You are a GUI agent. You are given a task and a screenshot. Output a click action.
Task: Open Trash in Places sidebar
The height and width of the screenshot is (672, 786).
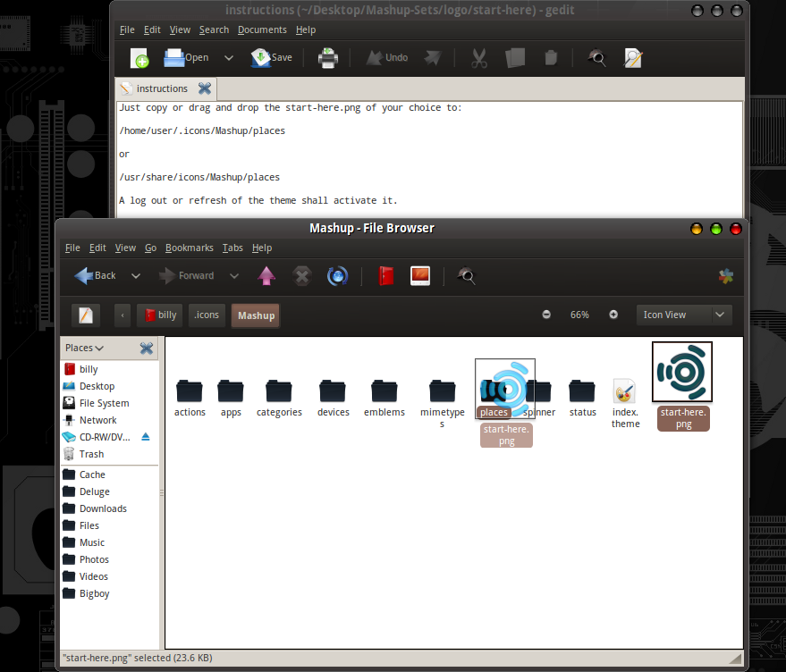point(110,454)
